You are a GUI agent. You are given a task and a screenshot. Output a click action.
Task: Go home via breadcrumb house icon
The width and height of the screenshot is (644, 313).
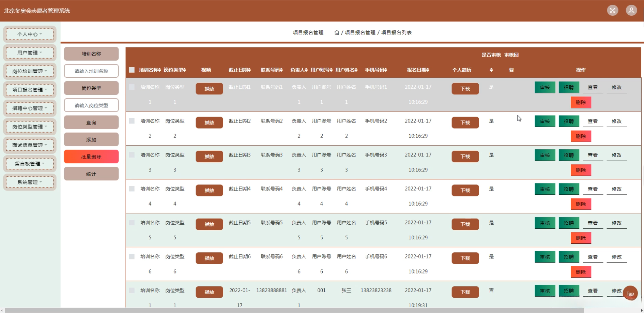click(x=337, y=33)
